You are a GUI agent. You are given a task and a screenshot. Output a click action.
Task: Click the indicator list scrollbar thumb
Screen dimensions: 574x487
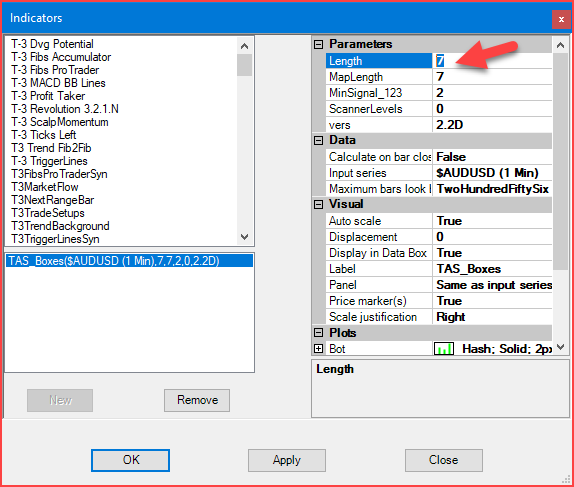click(244, 65)
